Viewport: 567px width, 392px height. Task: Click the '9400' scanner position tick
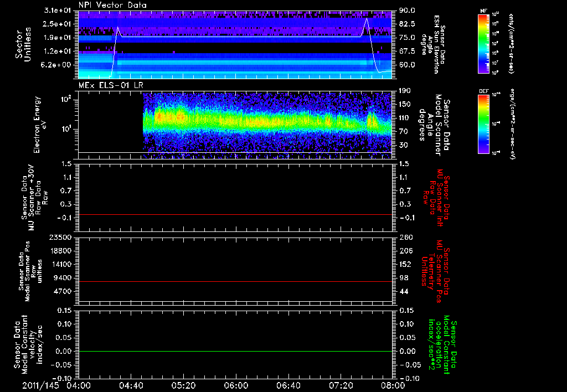pos(63,278)
